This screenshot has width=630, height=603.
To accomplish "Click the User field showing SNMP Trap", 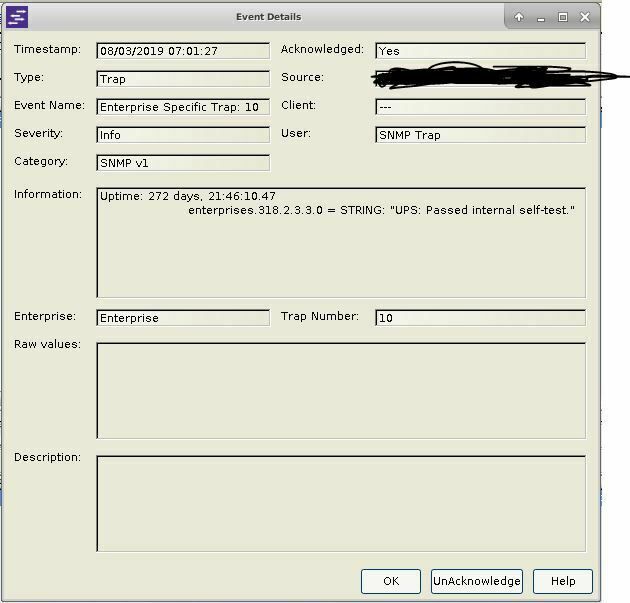I will (x=480, y=135).
